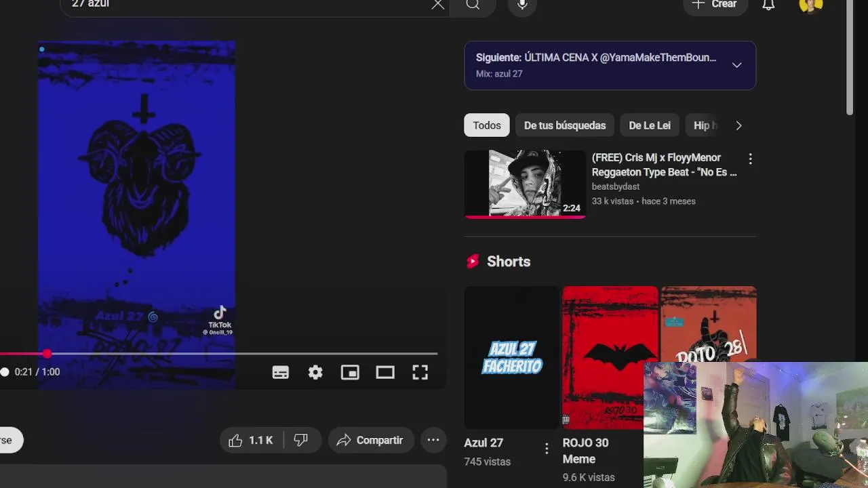
Task: Start voice search with the microphone icon
Action: tap(522, 5)
